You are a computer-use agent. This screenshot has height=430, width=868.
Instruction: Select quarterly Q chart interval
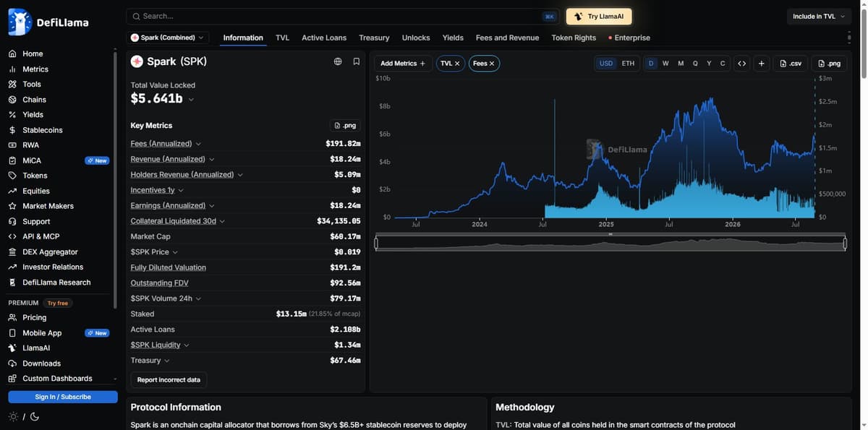coord(695,64)
